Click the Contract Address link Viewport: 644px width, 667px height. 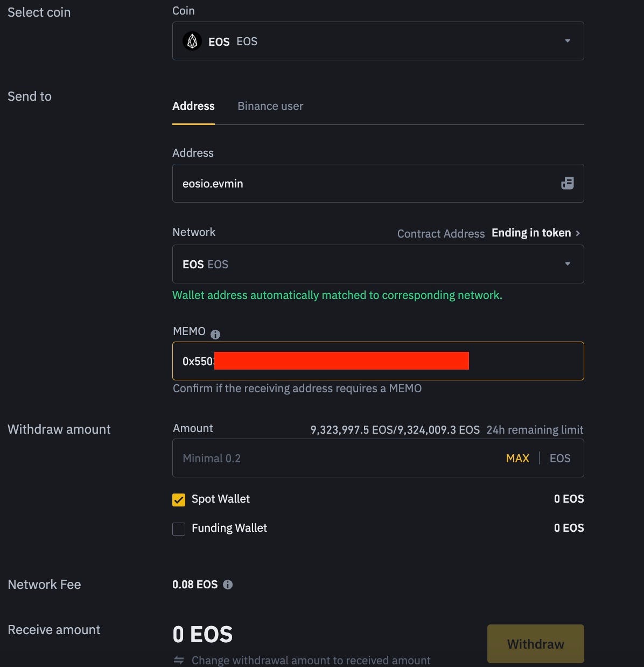441,233
